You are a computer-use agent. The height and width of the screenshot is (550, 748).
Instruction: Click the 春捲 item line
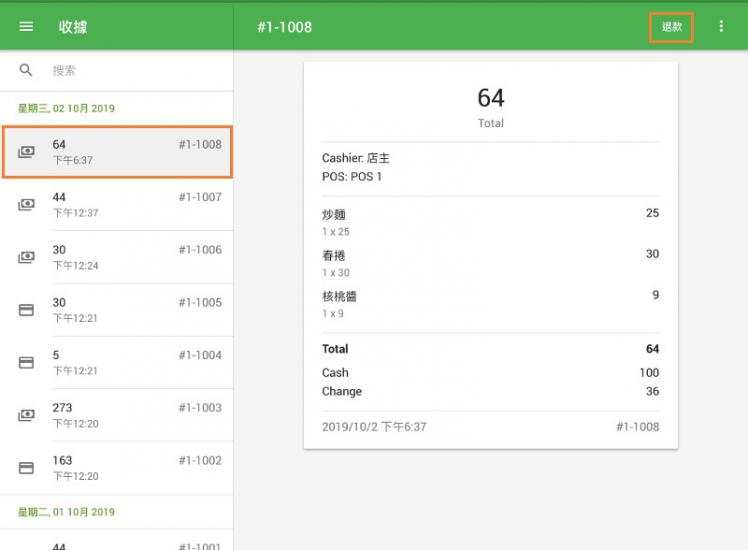(490, 263)
